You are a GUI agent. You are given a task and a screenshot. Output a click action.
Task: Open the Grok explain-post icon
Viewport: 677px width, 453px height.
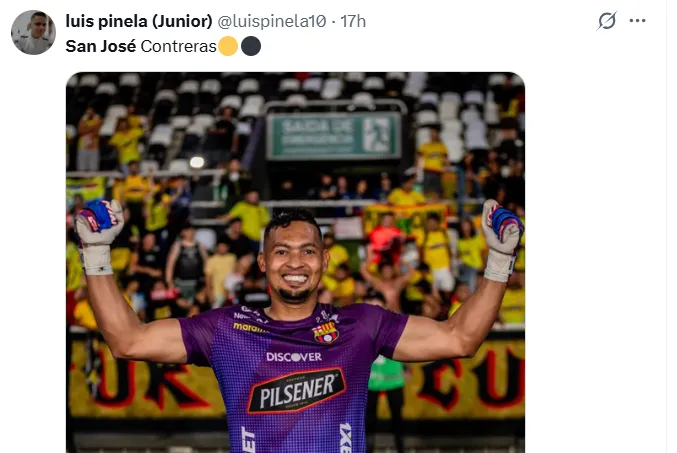coord(607,21)
